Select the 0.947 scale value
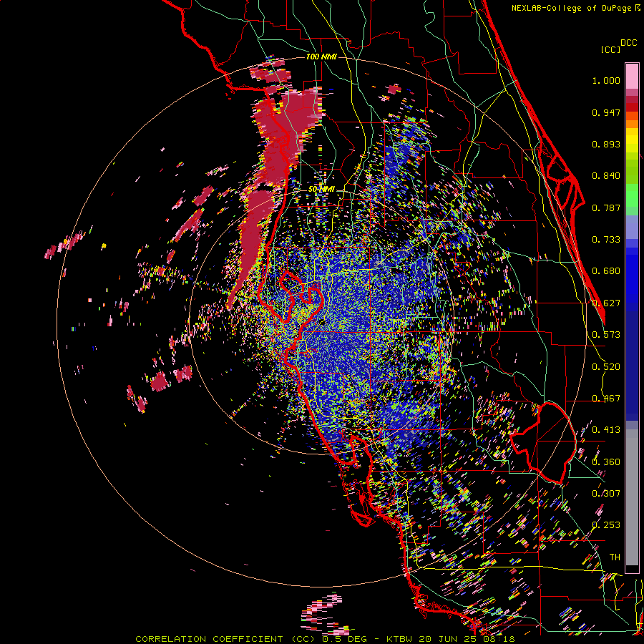This screenshot has height=644, width=644. 606,112
